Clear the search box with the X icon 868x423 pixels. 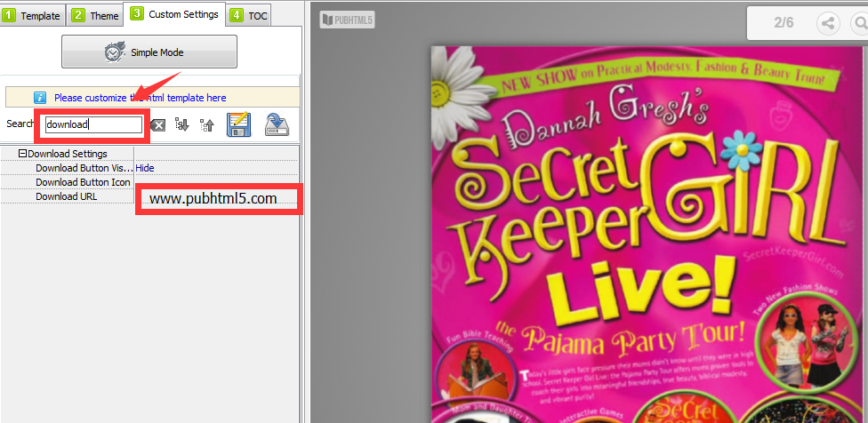[158, 125]
